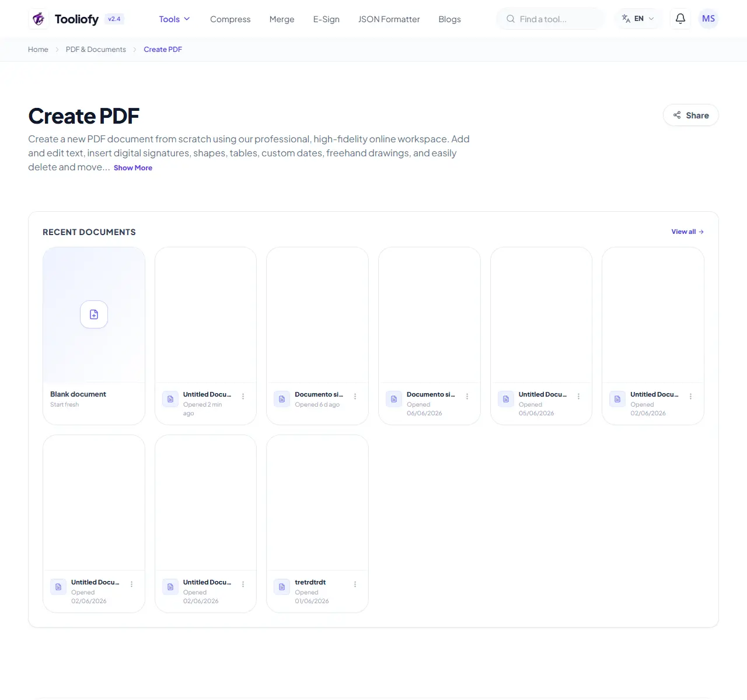Open the MS user avatar menu
This screenshot has height=700, width=747.
(708, 19)
